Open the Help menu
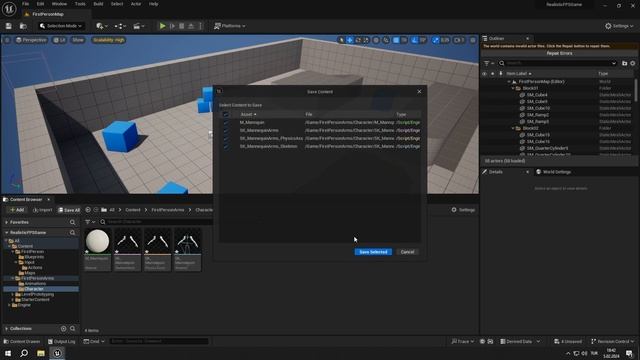 153,4
